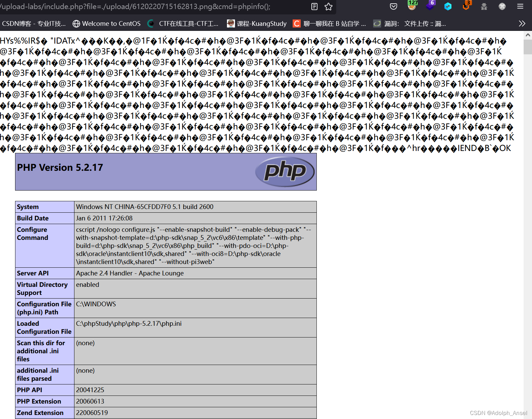Toggle reader view icon in address bar
This screenshot has width=532, height=419.
pyautogui.click(x=314, y=7)
